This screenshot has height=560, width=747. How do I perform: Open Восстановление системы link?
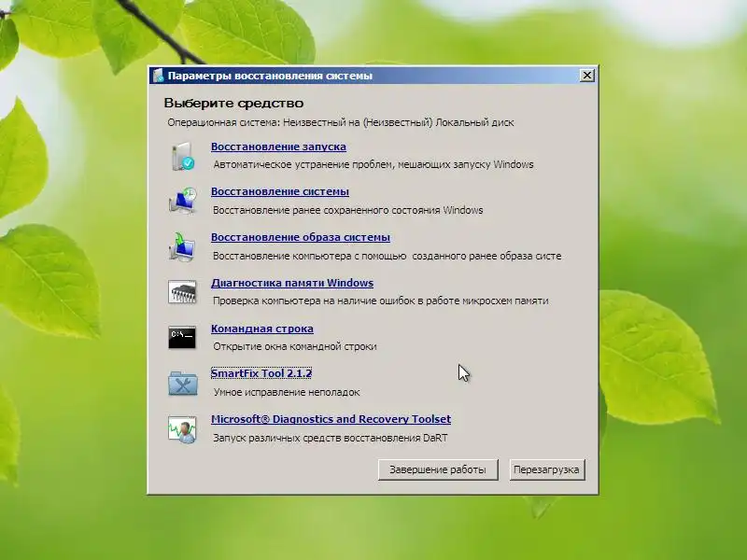click(279, 191)
